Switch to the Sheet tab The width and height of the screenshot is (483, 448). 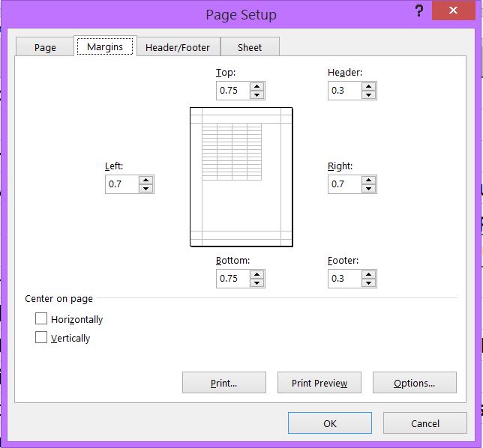250,47
